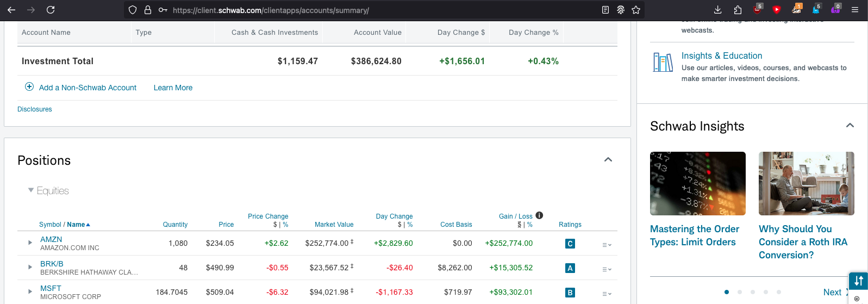Click the Investment Total value $386,624.80
Screen dimensions: 868x304
pyautogui.click(x=376, y=61)
